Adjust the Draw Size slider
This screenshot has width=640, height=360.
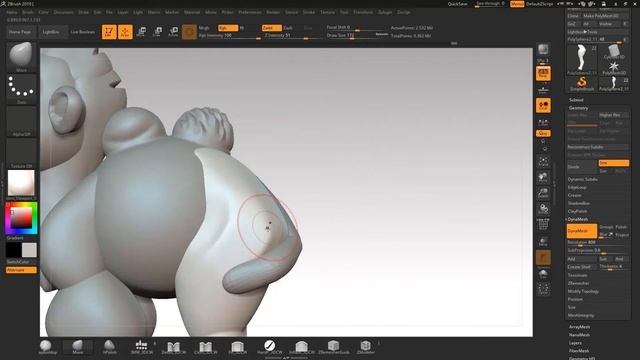[x=357, y=36]
